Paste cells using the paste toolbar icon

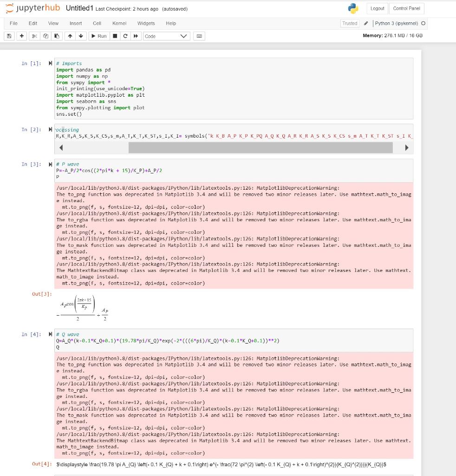[56, 36]
